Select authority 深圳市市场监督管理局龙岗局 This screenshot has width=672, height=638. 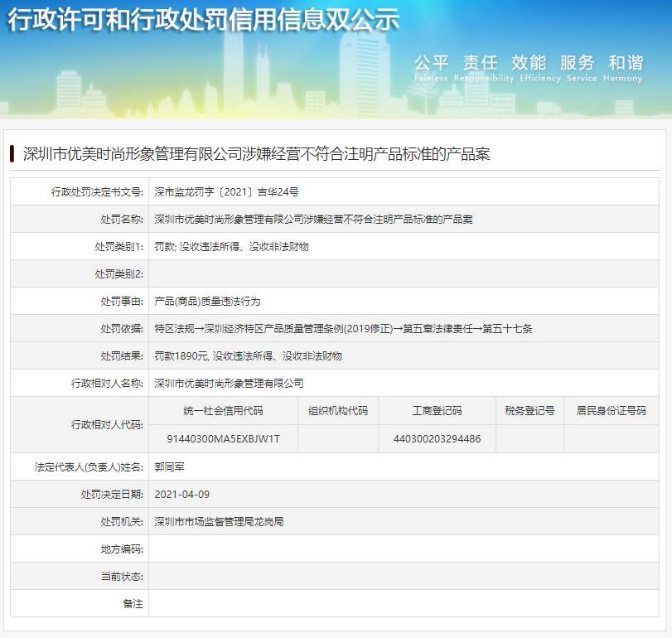219,521
